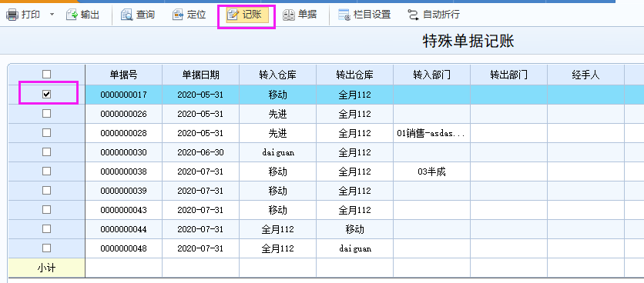
Task: Click the 输出 export icon
Action: 72,15
